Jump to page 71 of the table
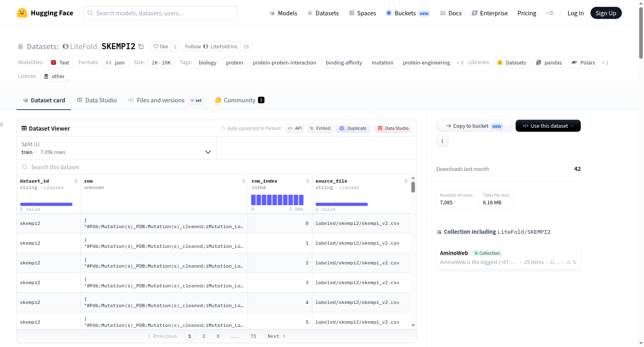This screenshot has width=644, height=347. pos(253,336)
